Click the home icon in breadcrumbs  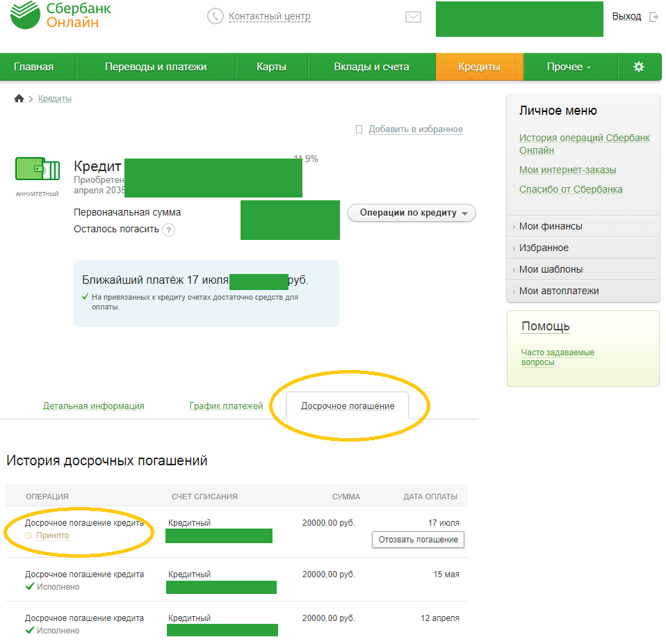(x=19, y=99)
